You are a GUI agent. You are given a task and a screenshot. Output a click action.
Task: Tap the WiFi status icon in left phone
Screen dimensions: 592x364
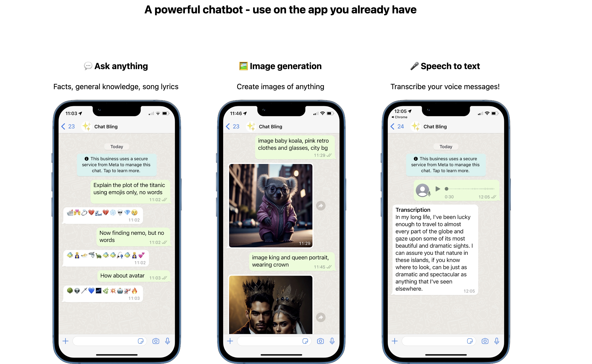pyautogui.click(x=158, y=114)
